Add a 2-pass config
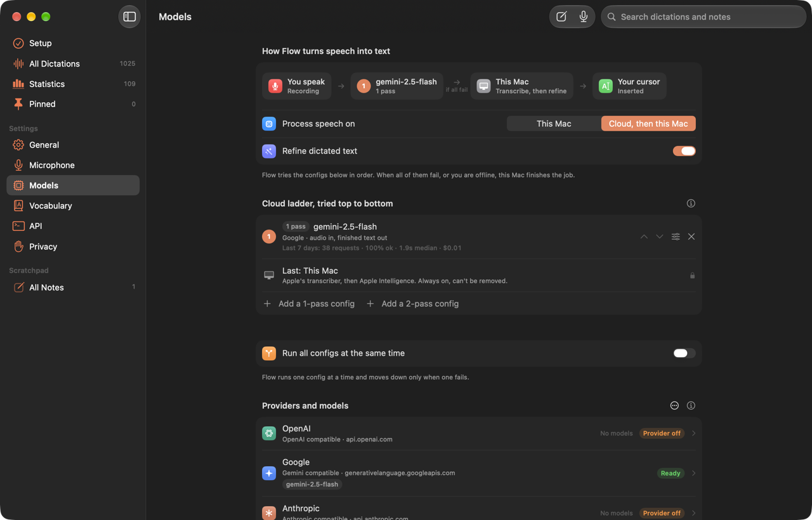The height and width of the screenshot is (520, 812). coord(412,304)
